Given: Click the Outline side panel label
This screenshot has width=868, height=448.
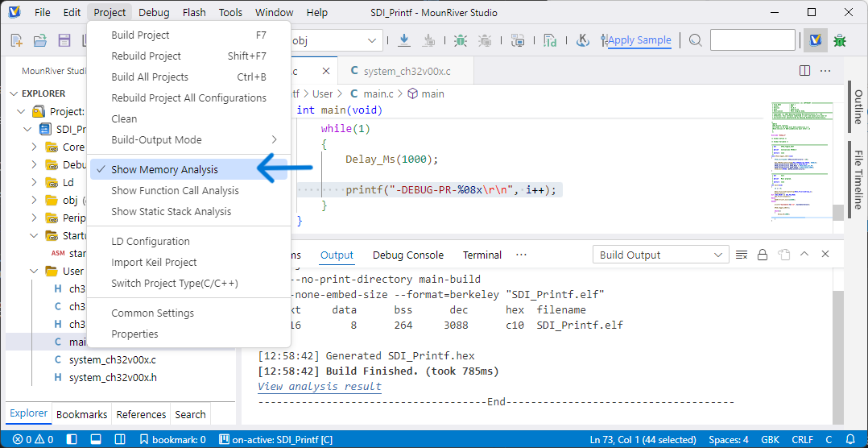Looking at the screenshot, I should [858, 107].
